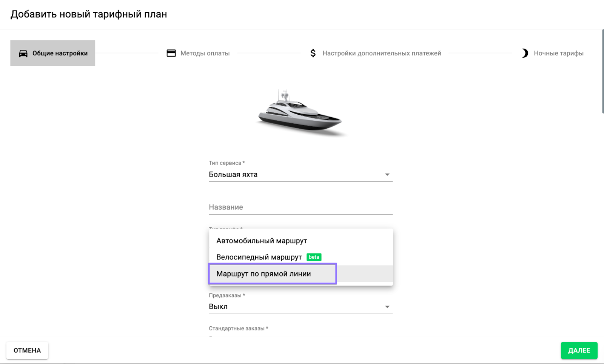Click the green beta badge
604x364 pixels.
(x=314, y=257)
